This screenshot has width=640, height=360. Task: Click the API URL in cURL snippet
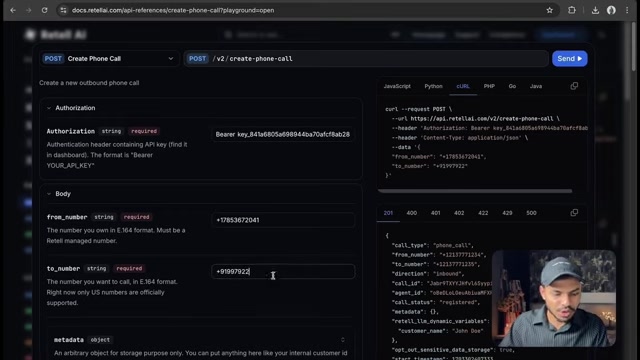(x=482, y=118)
